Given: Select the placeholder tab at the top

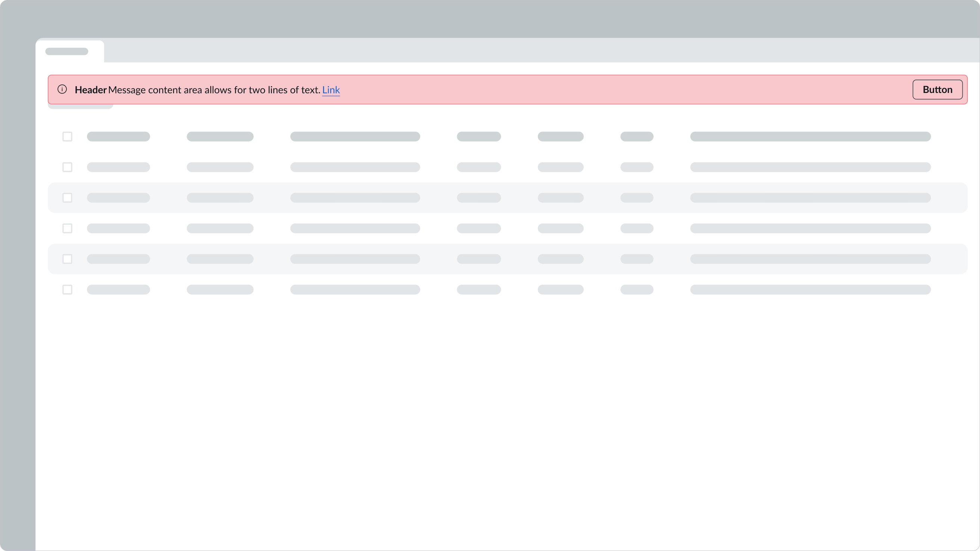Looking at the screenshot, I should pos(67,52).
